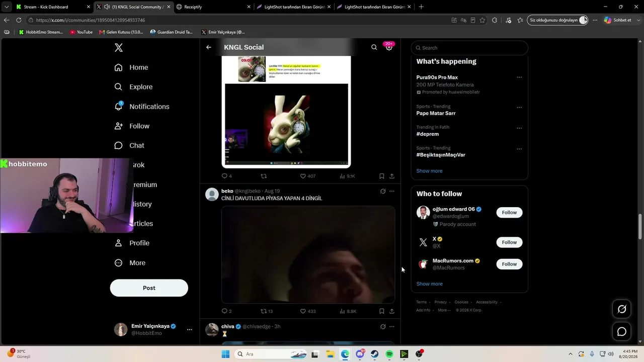
Task: Add this page to favorites with the star
Action: 482,20
